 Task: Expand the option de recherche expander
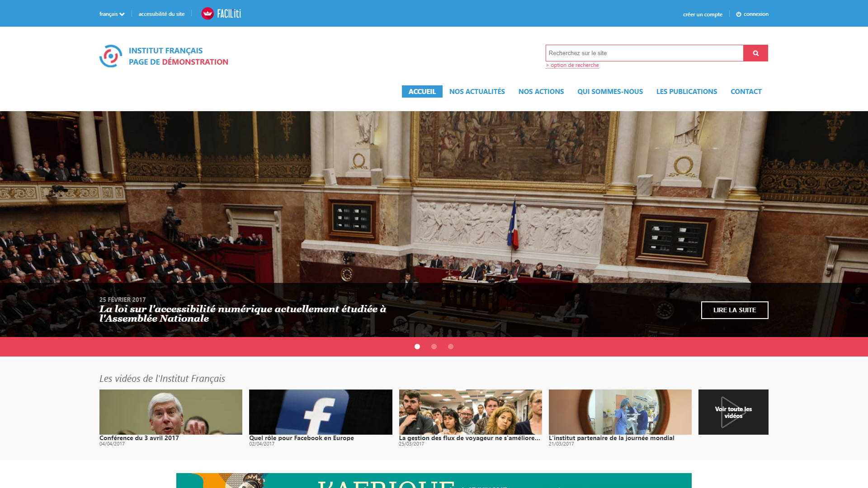coord(572,65)
